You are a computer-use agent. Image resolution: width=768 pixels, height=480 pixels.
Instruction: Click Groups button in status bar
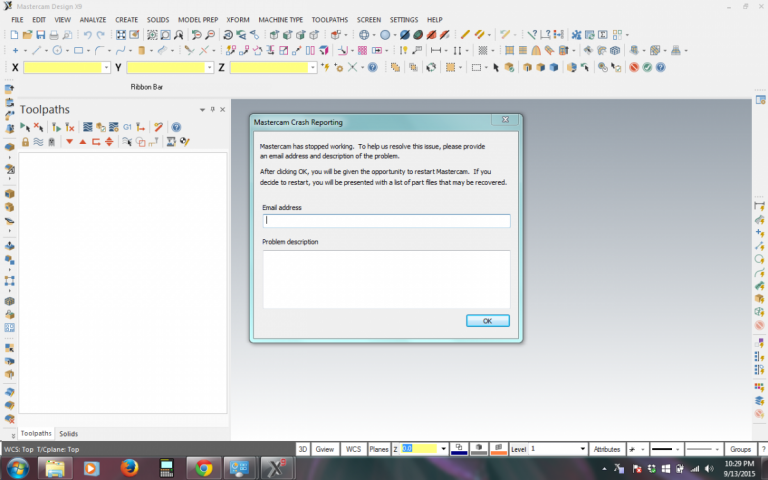click(740, 449)
